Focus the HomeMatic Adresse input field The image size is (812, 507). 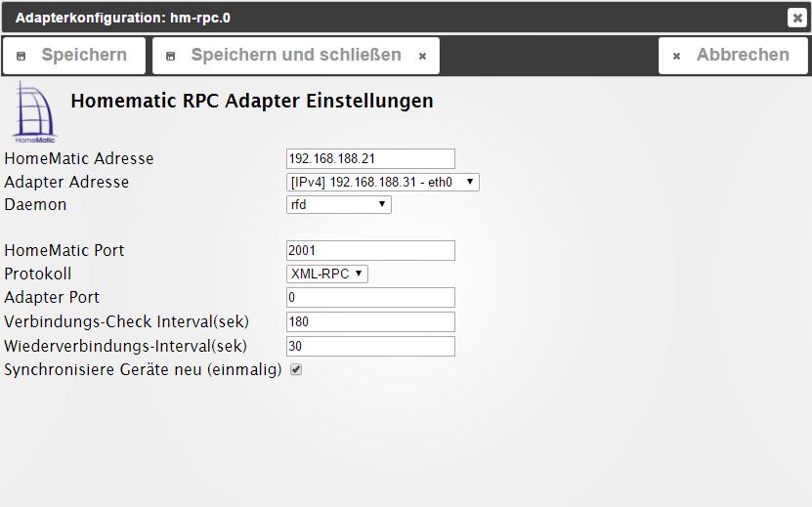(370, 158)
